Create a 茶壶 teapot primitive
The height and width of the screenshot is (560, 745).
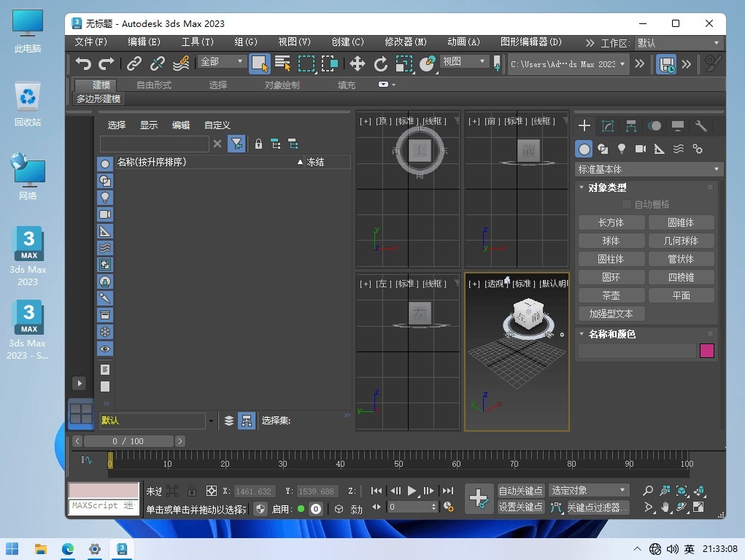pyautogui.click(x=611, y=295)
